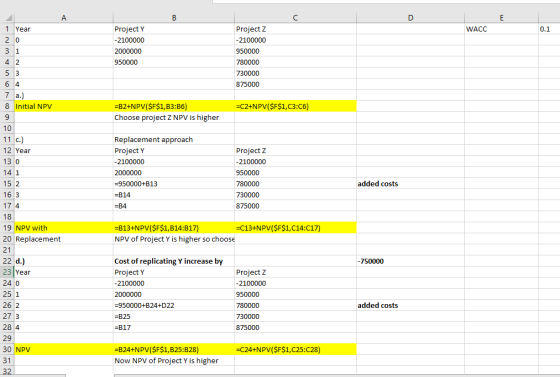Screen dimensions: 560x377
Task: Select row 30 header
Action: coord(7,350)
